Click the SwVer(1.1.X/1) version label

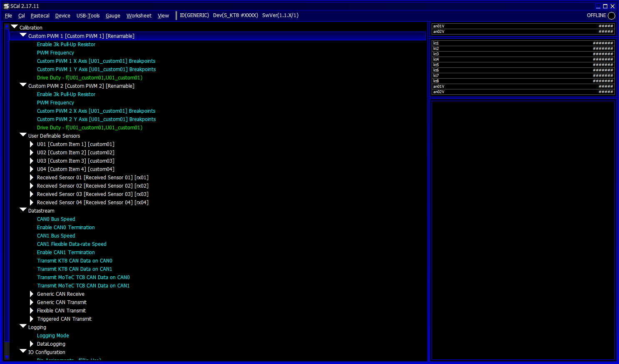coord(281,15)
